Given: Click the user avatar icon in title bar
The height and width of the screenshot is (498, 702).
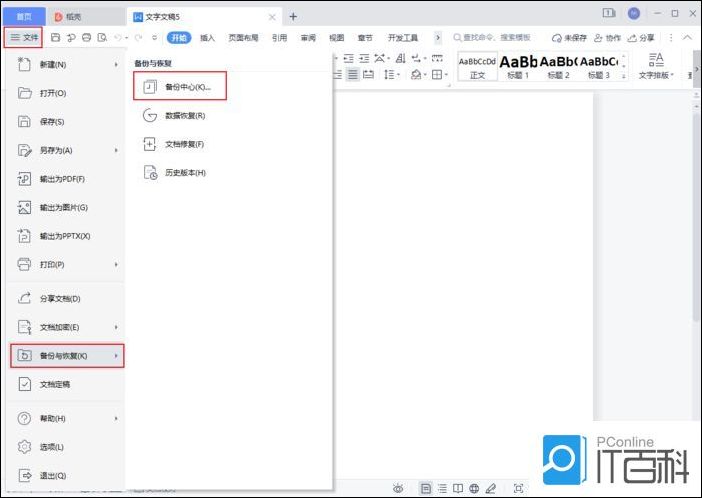Looking at the screenshot, I should click(x=634, y=13).
